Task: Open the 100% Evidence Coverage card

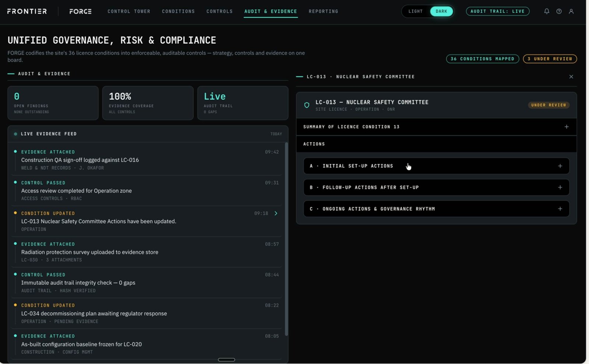Action: 148,103
